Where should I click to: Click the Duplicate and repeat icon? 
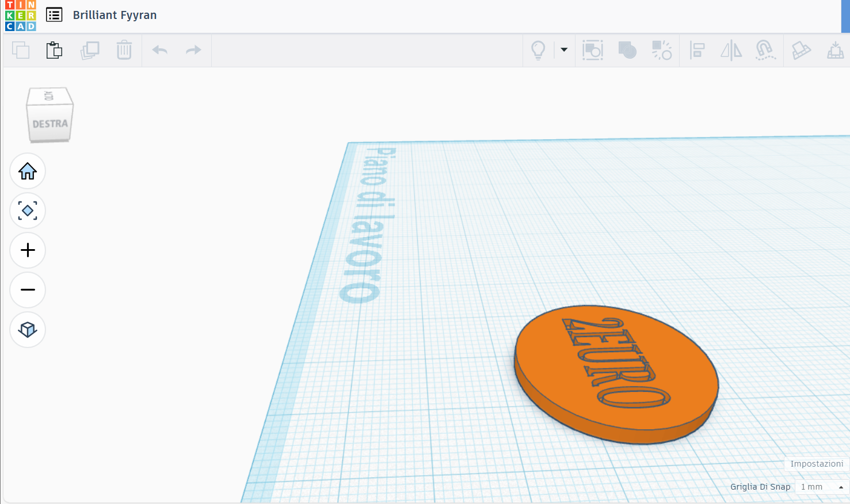90,51
